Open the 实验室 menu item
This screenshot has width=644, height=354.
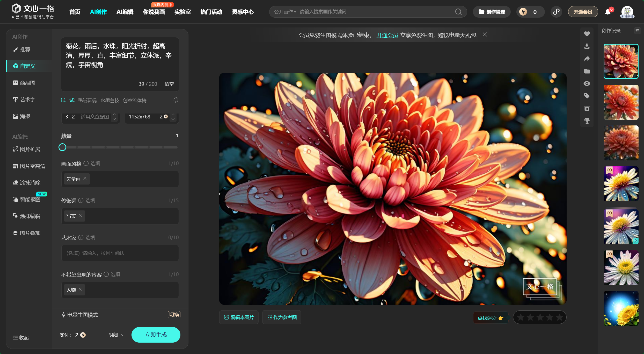click(x=182, y=12)
